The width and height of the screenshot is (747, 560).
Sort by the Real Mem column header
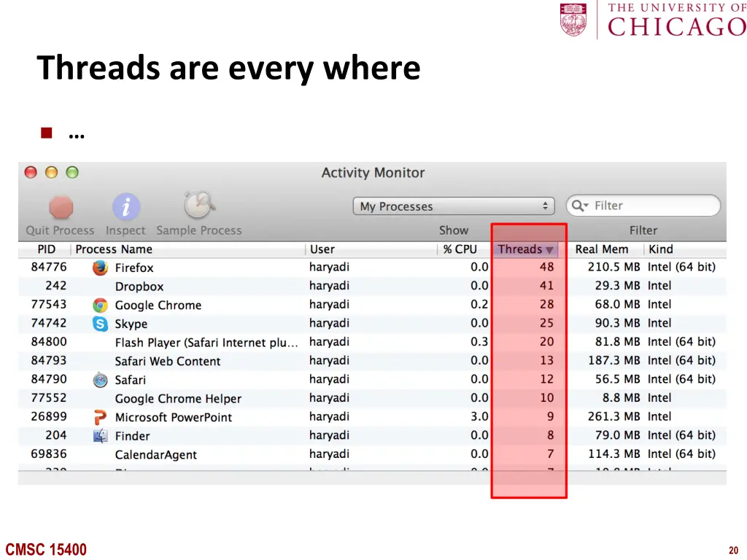coord(602,249)
